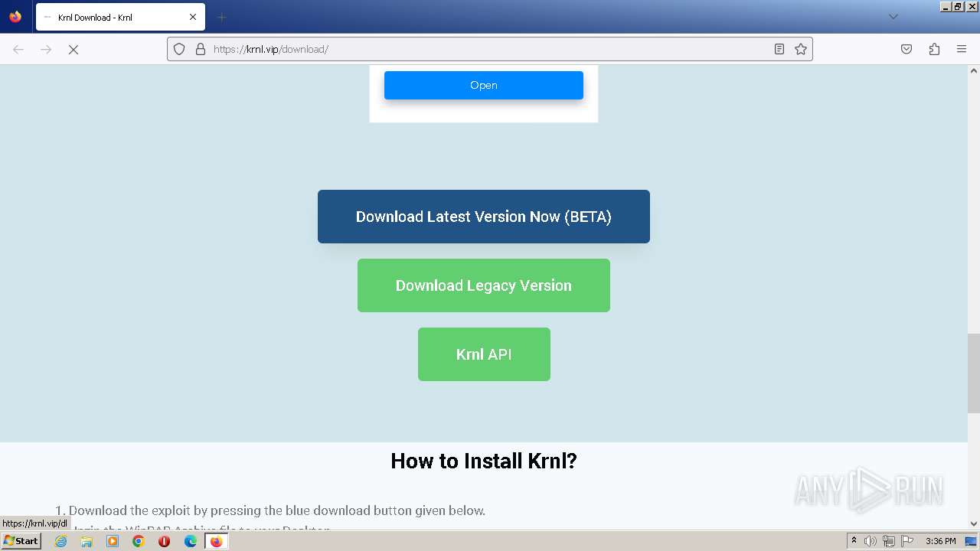Open media player taskbar icon
The height and width of the screenshot is (551, 980).
point(113,541)
